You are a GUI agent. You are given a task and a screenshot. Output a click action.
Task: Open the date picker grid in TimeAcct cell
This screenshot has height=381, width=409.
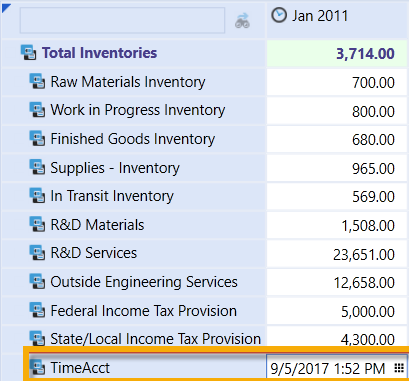[x=399, y=368]
